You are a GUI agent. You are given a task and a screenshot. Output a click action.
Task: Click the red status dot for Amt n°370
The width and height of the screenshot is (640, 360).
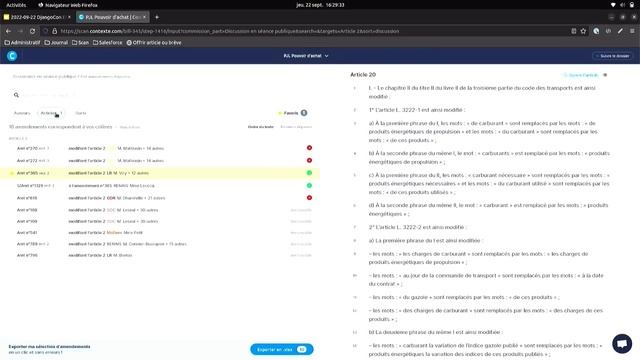(x=309, y=148)
